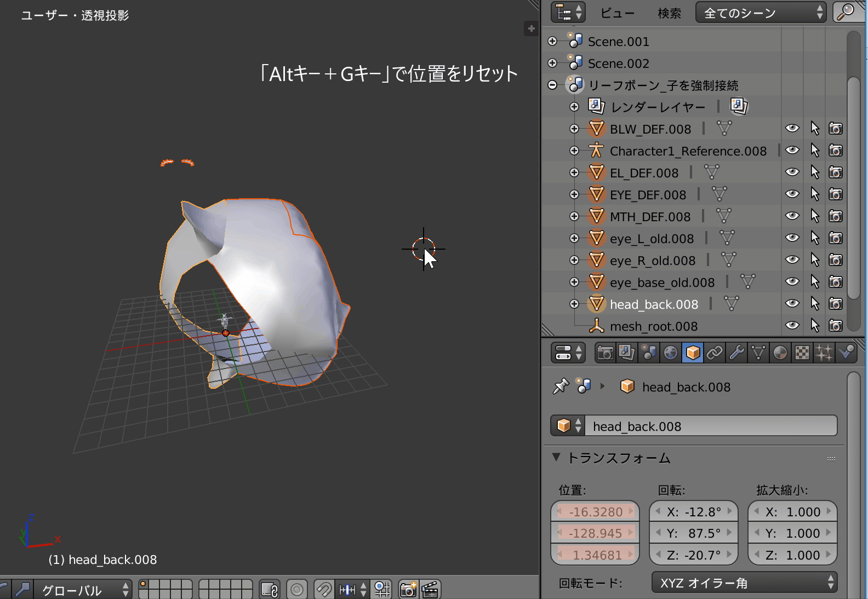Open the object datablock browse dropdown
Viewport: 868px width, 599px height.
pyautogui.click(x=568, y=426)
